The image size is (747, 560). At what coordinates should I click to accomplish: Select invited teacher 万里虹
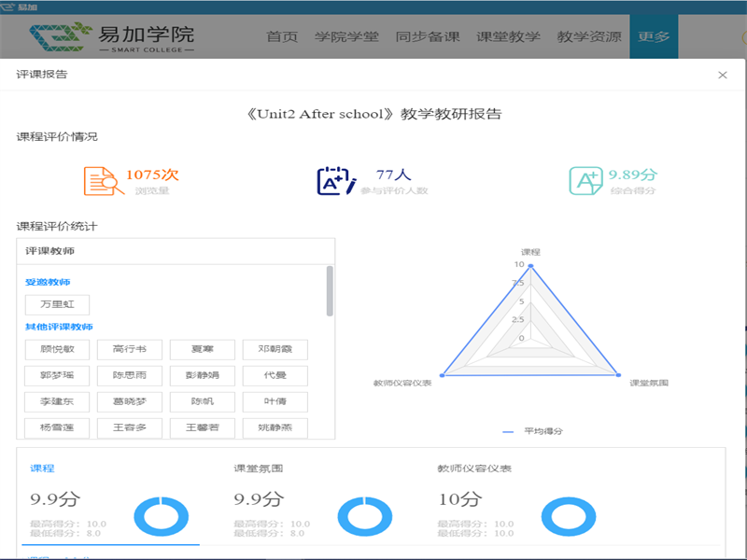[x=57, y=304]
